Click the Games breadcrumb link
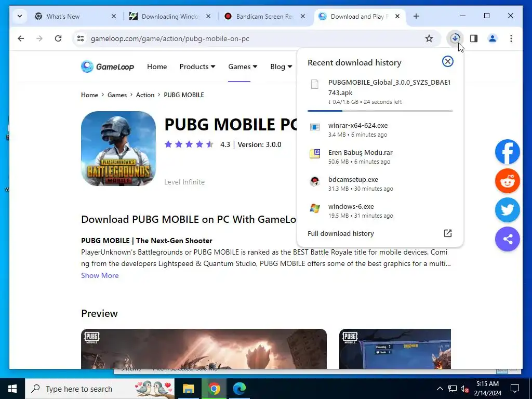Viewport: 532px width, 399px height. pos(117,95)
